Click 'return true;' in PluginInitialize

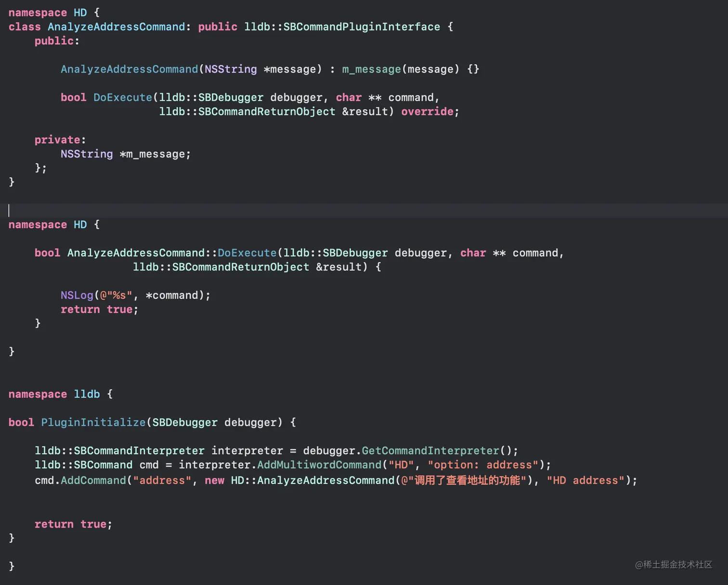click(73, 524)
